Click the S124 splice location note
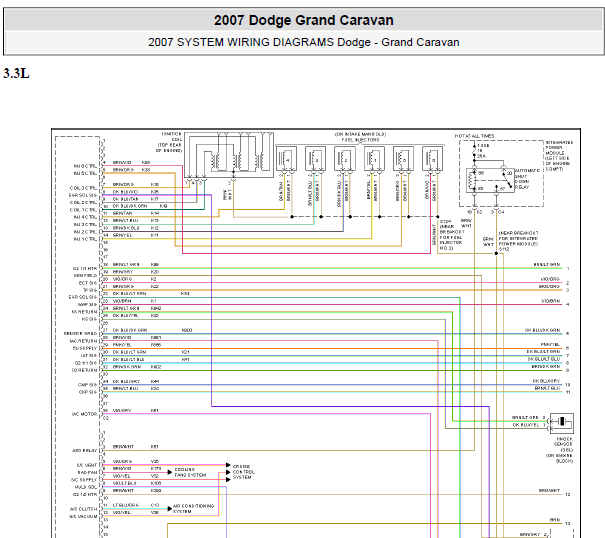This screenshot has height=538, width=605. (x=452, y=235)
